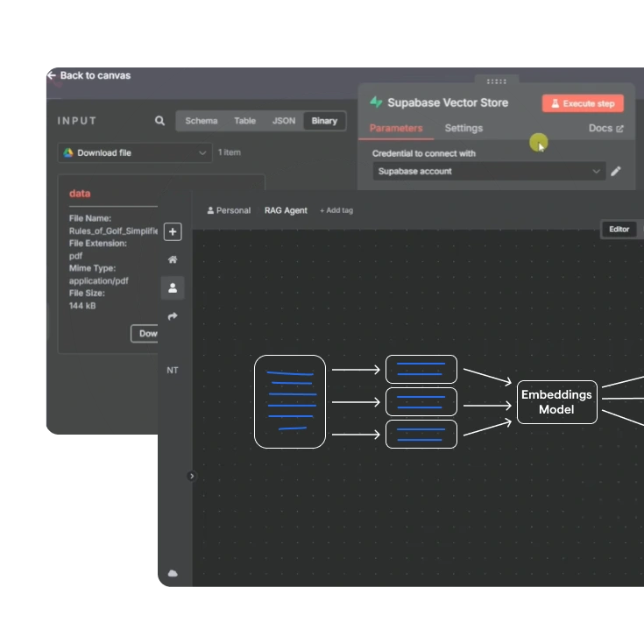Grab the panel drag handle dots
The width and height of the screenshot is (644, 644).
point(496,81)
